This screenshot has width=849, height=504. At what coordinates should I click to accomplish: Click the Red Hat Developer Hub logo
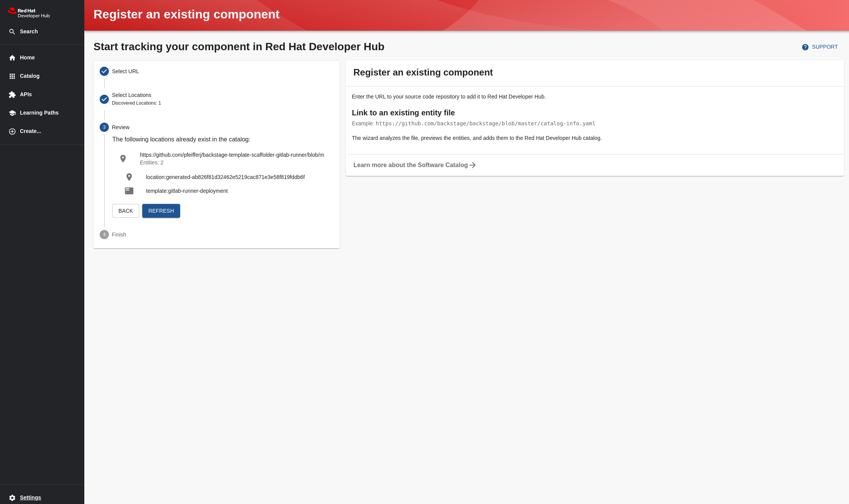[x=29, y=13]
